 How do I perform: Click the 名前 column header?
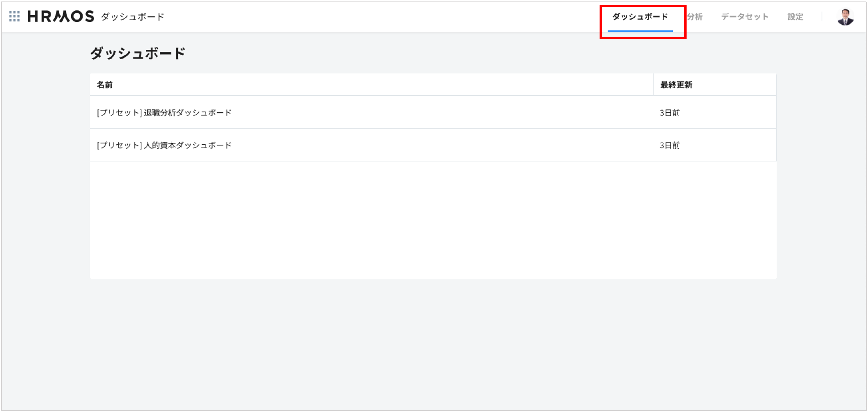(x=105, y=85)
